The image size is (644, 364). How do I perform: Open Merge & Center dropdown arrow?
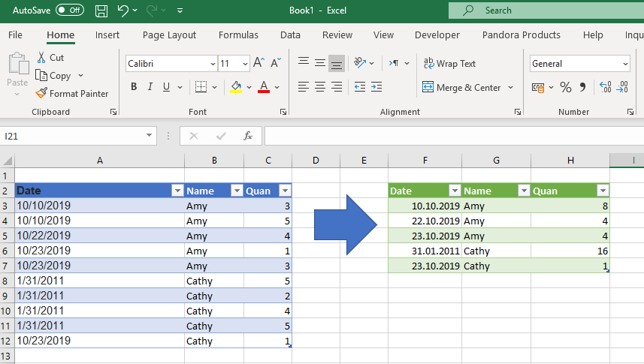click(510, 87)
